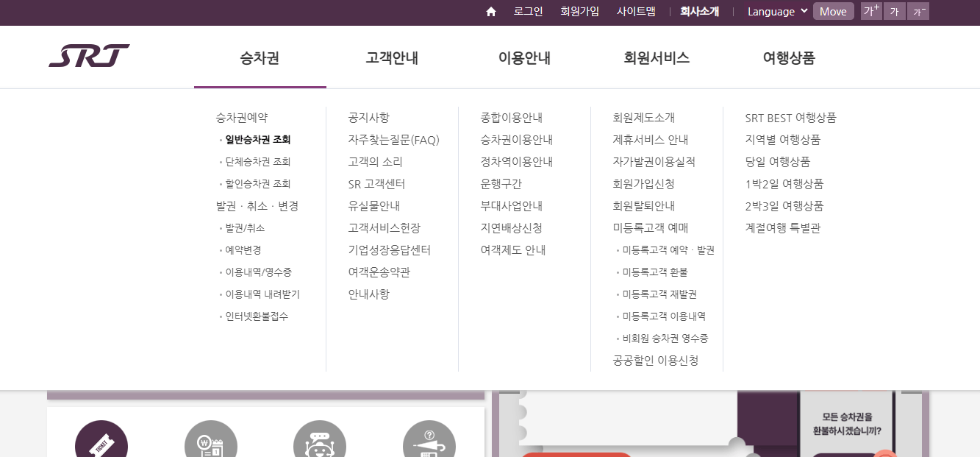Viewport: 980px width, 457px height.
Task: Go to 자주찾는질문(FAQ)
Action: click(394, 139)
